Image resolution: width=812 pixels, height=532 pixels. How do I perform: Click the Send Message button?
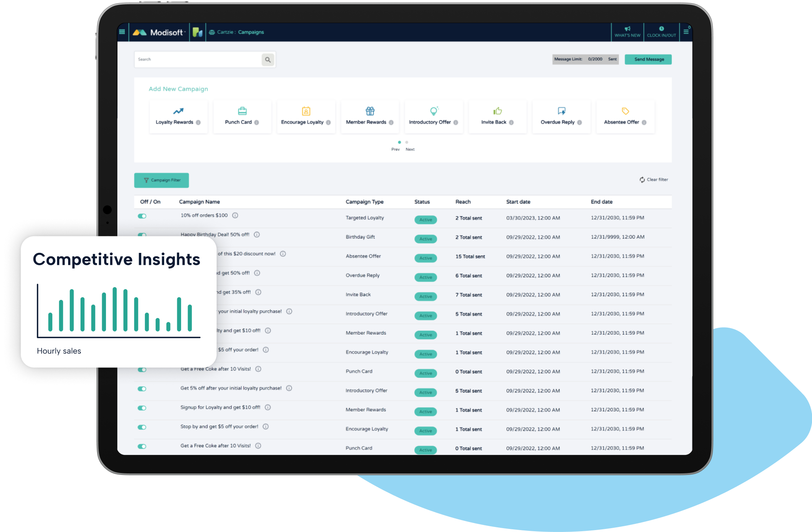pos(648,59)
